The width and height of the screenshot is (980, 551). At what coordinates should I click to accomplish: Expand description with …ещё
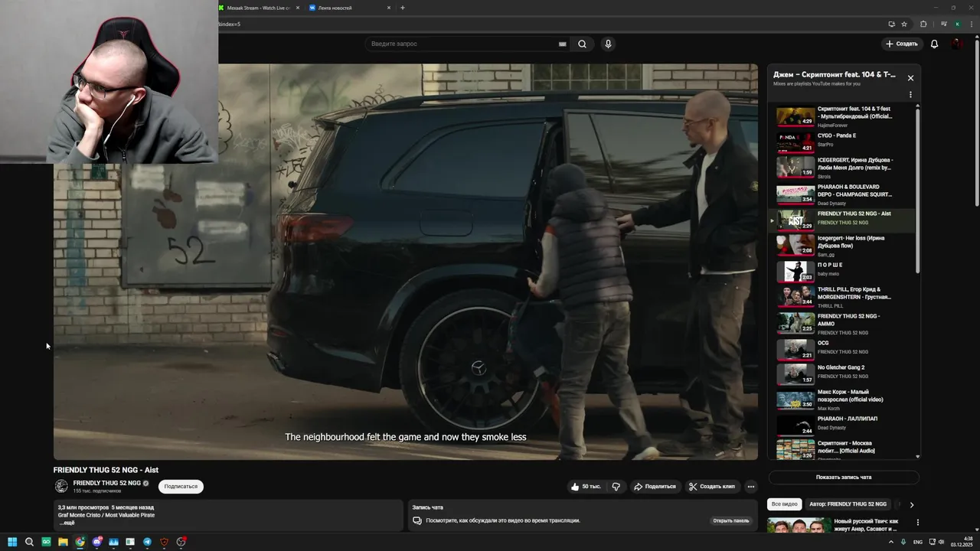[x=67, y=523]
